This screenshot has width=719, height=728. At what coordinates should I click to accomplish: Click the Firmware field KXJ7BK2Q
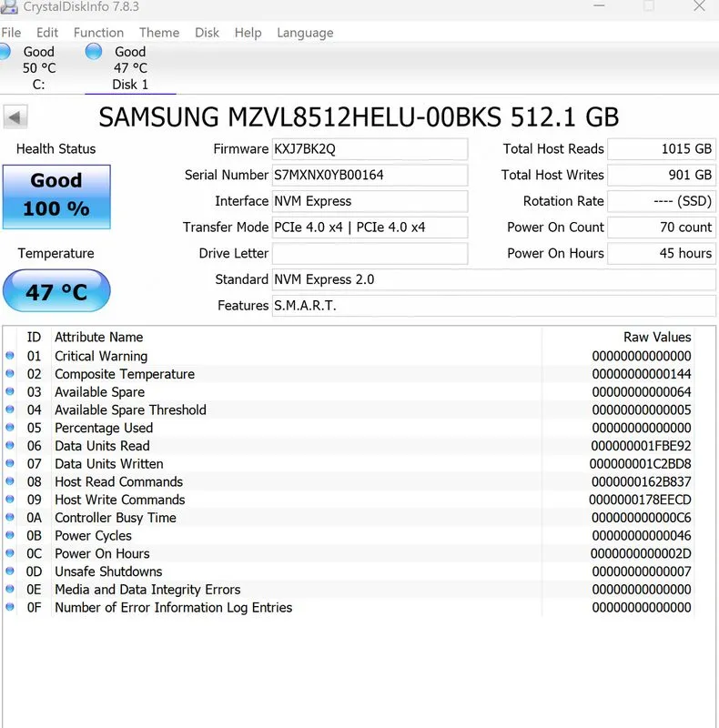[x=370, y=149]
